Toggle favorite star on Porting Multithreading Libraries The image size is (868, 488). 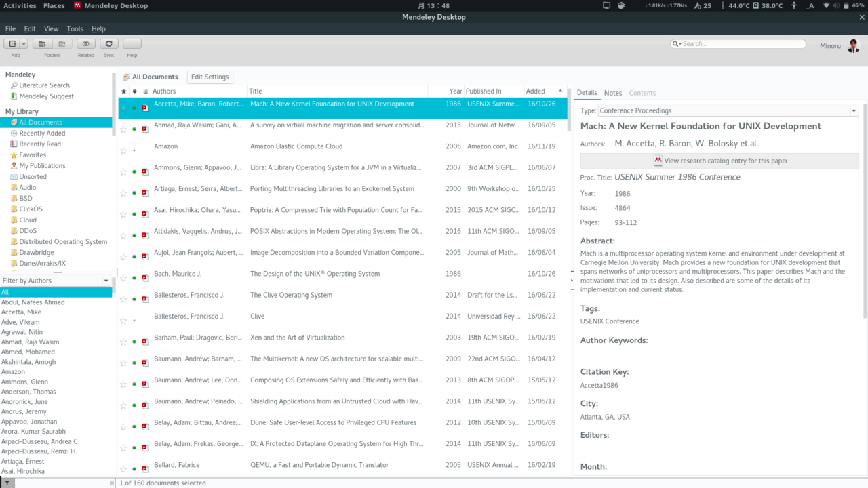click(x=123, y=192)
